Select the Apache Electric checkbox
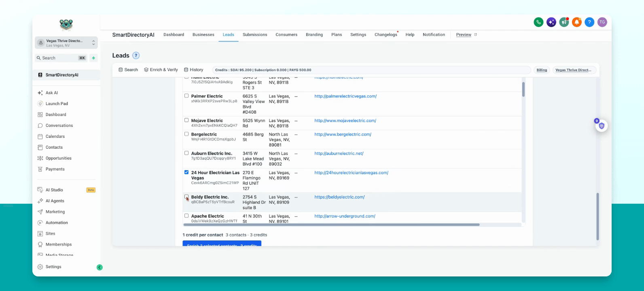This screenshot has width=644, height=291. pyautogui.click(x=186, y=216)
